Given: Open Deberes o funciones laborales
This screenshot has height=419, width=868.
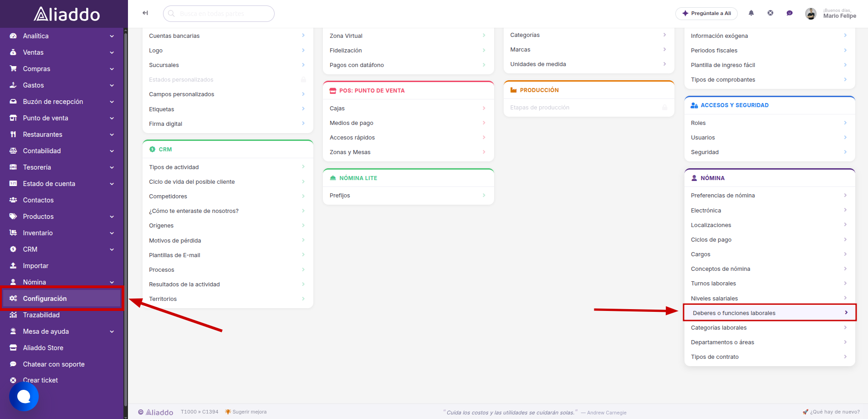Looking at the screenshot, I should tap(770, 313).
